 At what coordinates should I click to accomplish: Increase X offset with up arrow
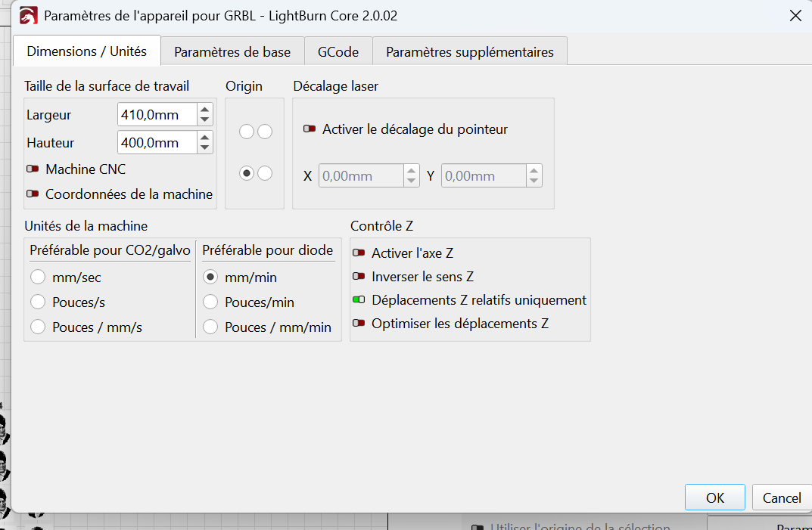pos(411,170)
